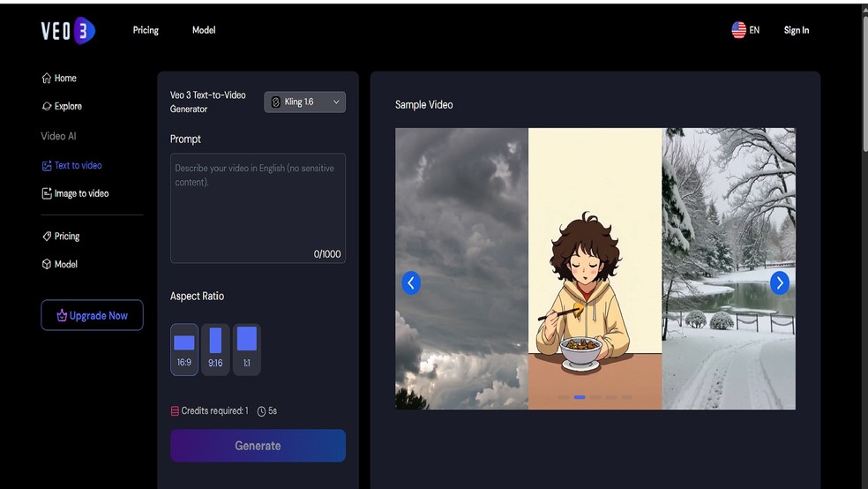Image resolution: width=868 pixels, height=489 pixels.
Task: Select Text to video in sidebar
Action: point(72,165)
